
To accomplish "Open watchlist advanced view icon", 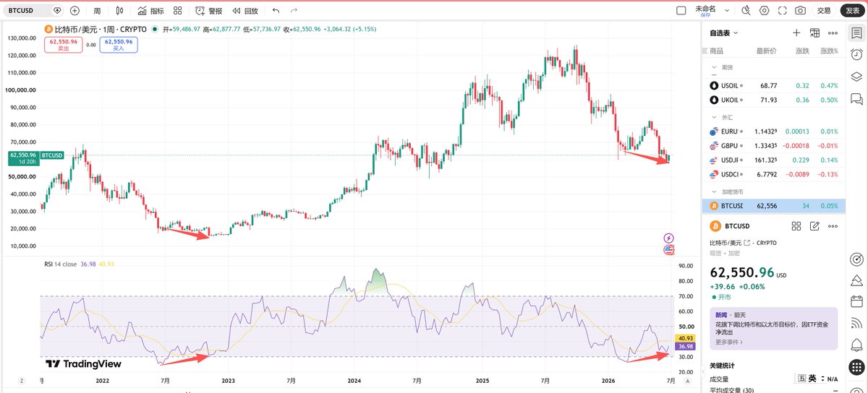I will coord(814,33).
